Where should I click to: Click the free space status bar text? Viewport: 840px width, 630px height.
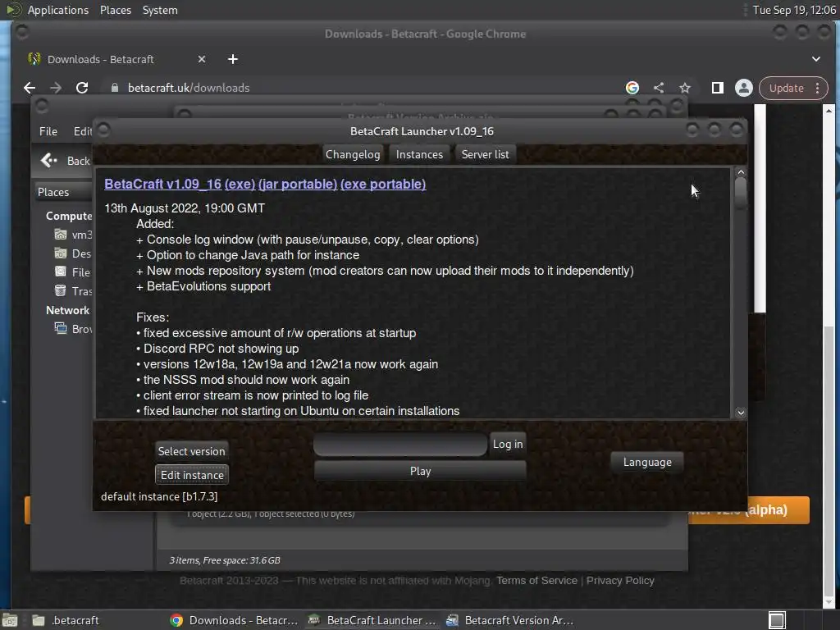pos(225,560)
